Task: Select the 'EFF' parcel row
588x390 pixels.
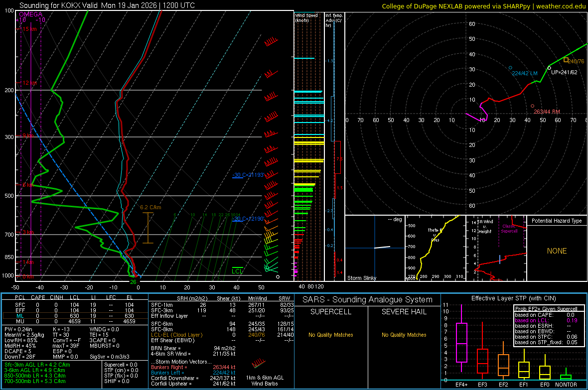Action: (x=75, y=310)
